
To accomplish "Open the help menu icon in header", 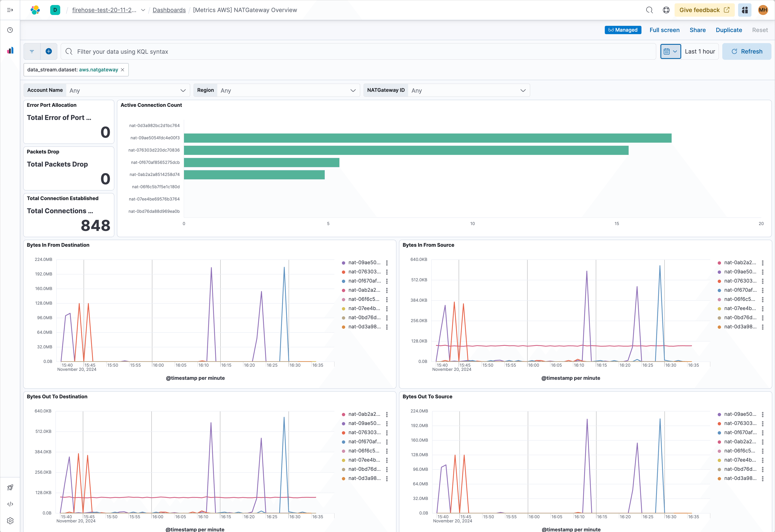I will (666, 10).
